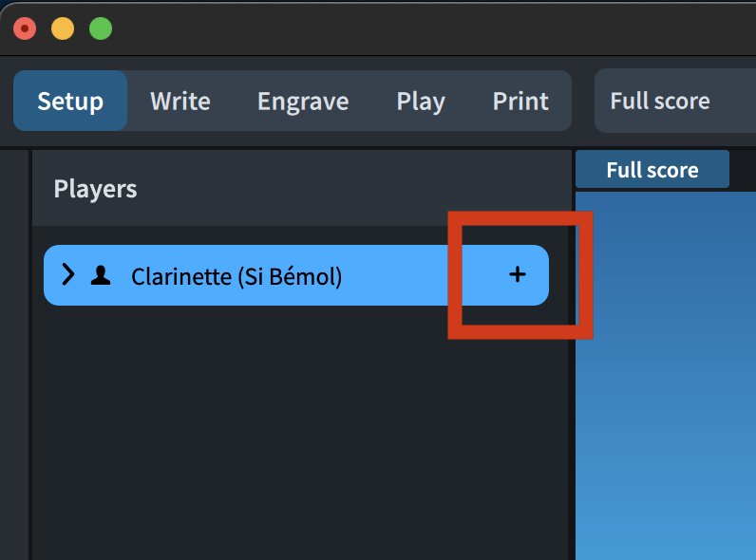Screen dimensions: 756x560
Task: Expand the Clarinette (Si Bémol) player card
Action: point(67,275)
